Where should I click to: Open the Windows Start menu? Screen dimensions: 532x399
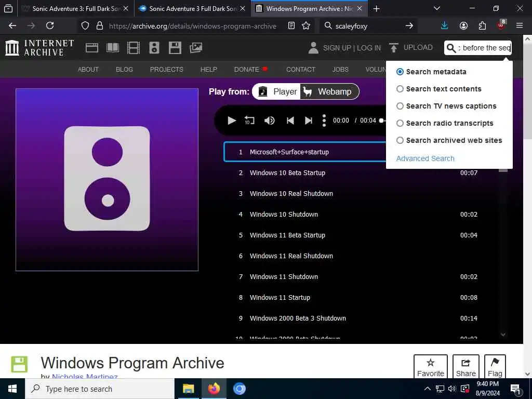click(12, 389)
